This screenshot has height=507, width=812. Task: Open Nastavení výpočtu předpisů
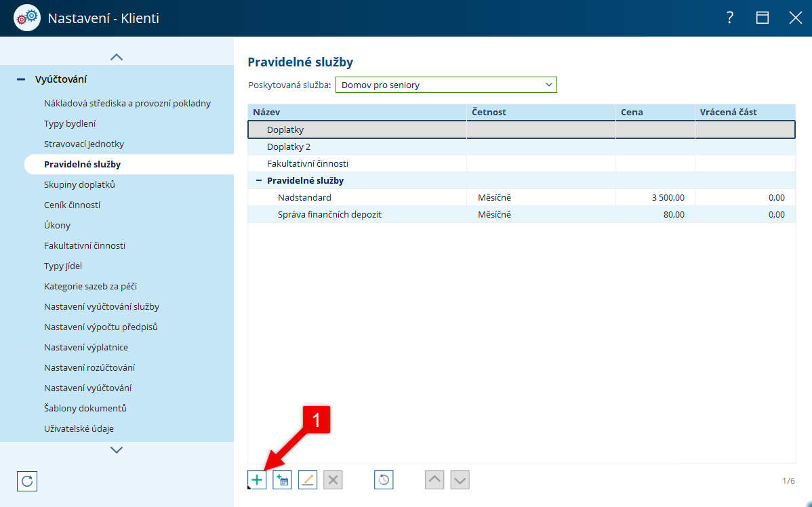point(101,327)
